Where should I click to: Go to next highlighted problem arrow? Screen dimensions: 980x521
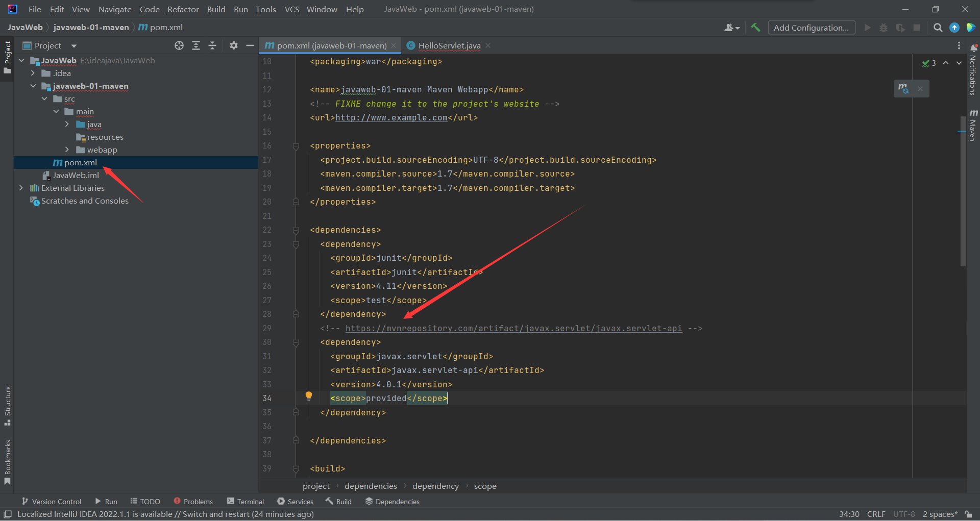point(959,63)
